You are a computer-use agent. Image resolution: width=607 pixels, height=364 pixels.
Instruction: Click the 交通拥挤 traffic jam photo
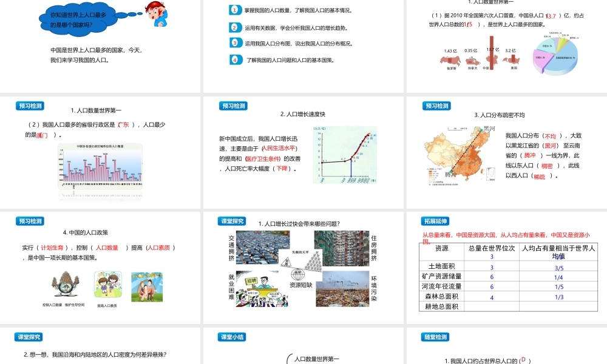tap(262, 248)
